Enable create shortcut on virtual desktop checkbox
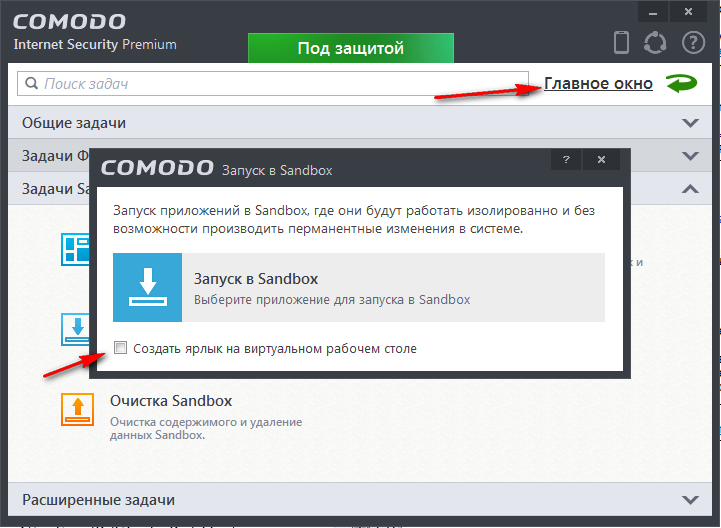Screen dimensions: 721x528 tap(120, 348)
